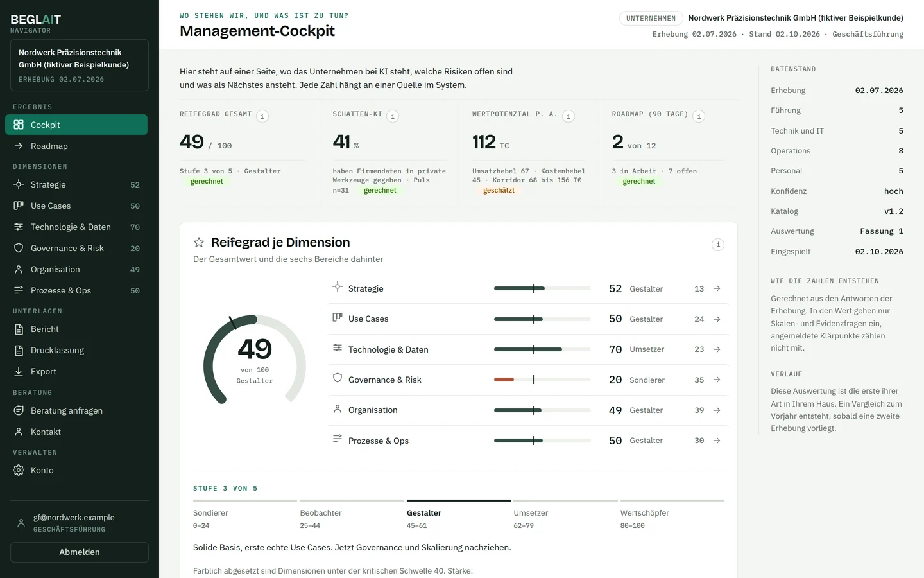Go to Roadmap in the sidebar
Image resolution: width=924 pixels, height=578 pixels.
click(76, 146)
